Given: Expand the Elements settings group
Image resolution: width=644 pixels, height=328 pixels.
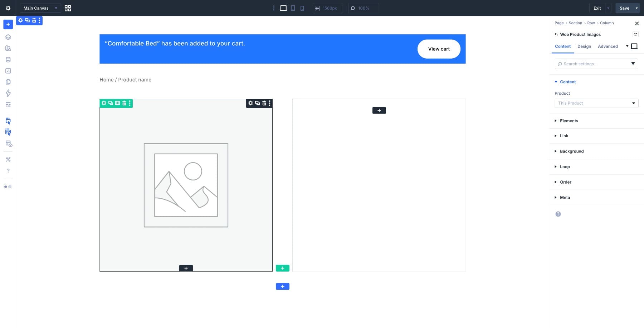Looking at the screenshot, I should [x=569, y=121].
